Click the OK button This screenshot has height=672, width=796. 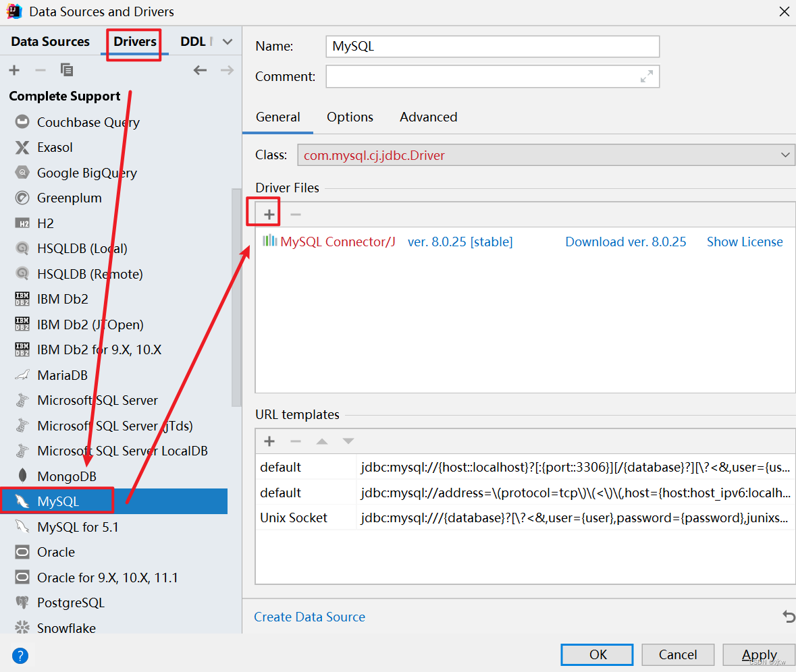tap(597, 654)
